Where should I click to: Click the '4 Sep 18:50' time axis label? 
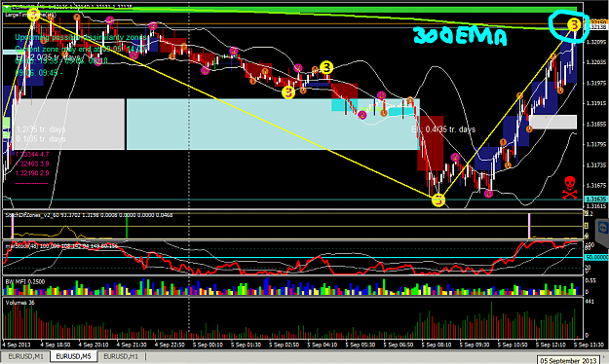[56, 345]
